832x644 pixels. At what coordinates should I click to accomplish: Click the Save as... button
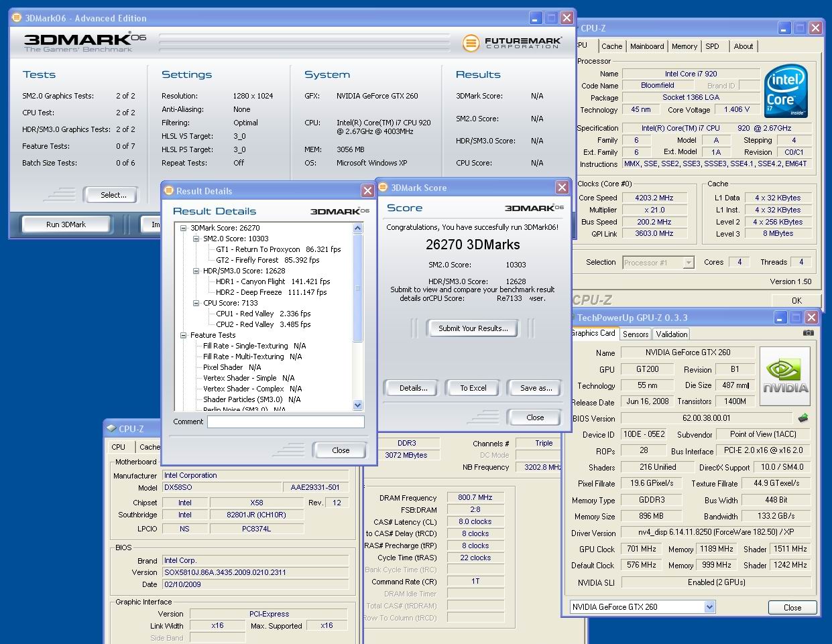pyautogui.click(x=536, y=388)
